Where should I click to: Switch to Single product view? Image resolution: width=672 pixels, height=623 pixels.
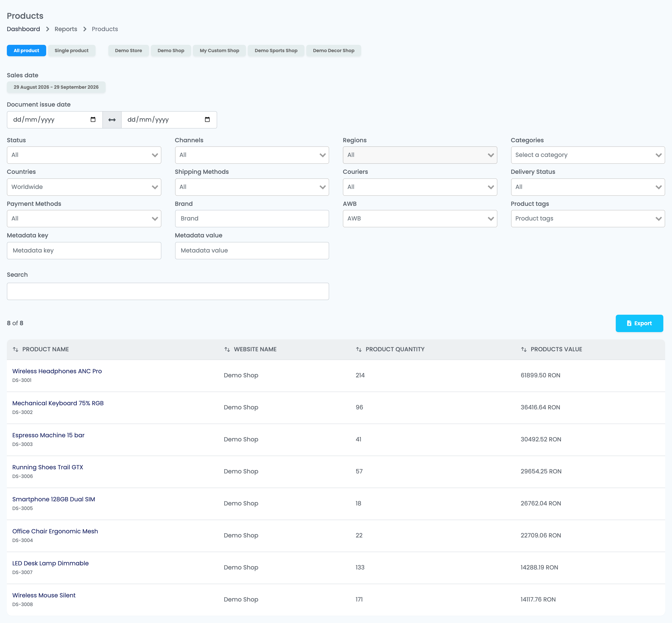click(71, 51)
